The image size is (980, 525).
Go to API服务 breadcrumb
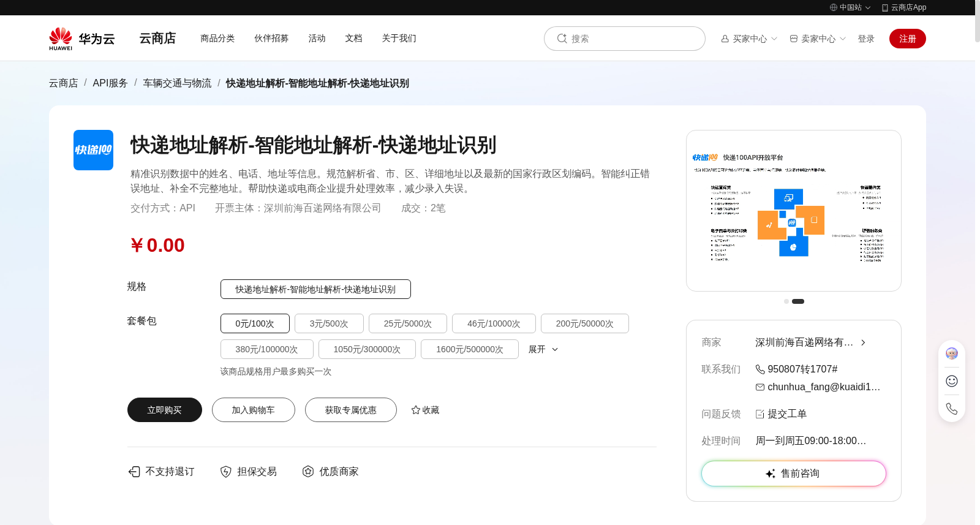110,83
